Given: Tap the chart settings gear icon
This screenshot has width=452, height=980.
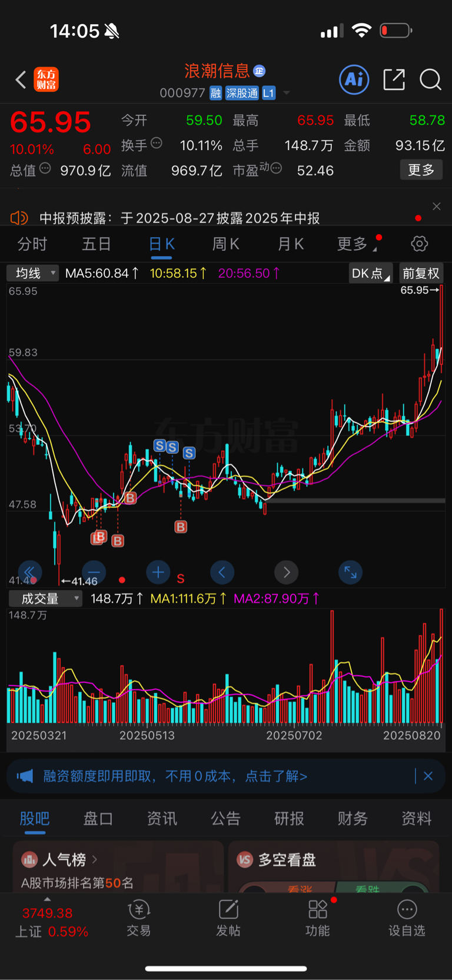Looking at the screenshot, I should 419,244.
